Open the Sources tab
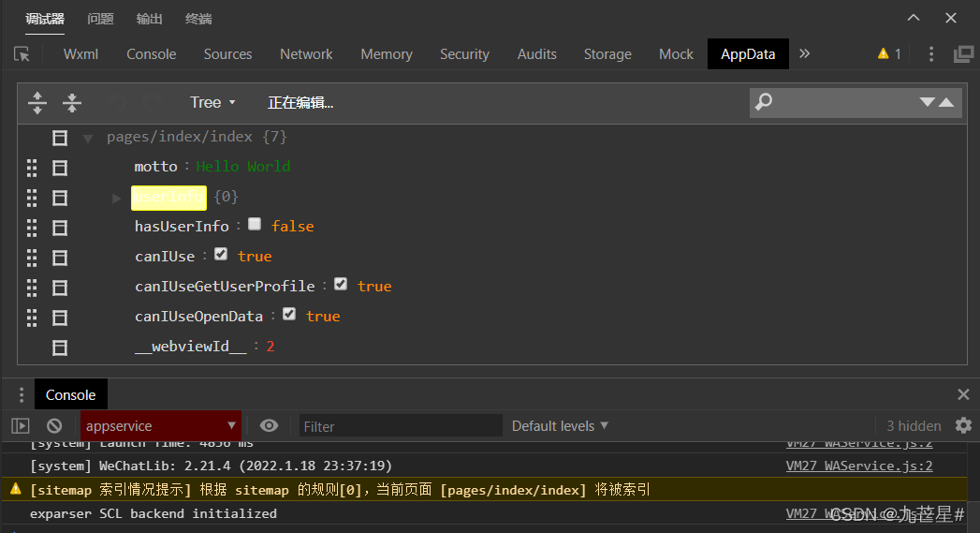This screenshot has height=533, width=980. pyautogui.click(x=227, y=54)
